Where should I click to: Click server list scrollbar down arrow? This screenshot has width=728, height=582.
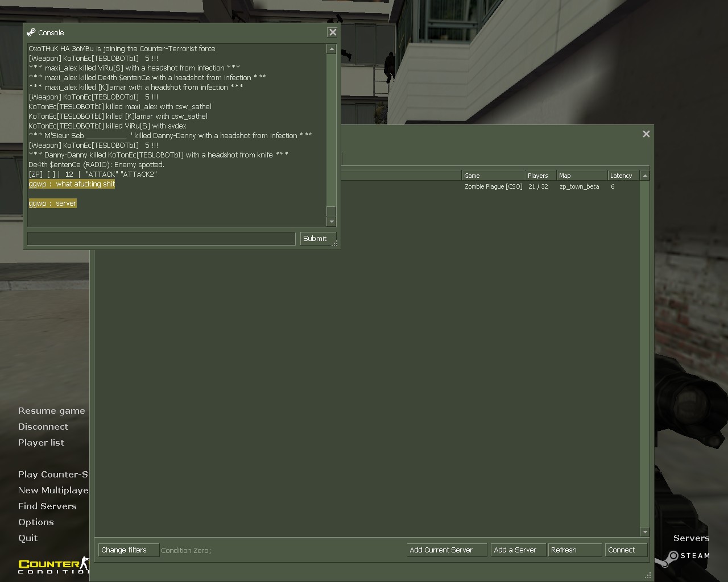(644, 532)
